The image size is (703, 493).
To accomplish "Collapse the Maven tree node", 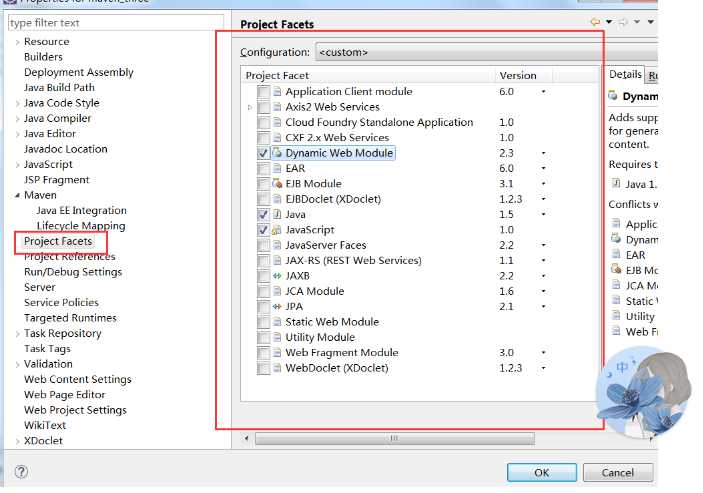I will 17,195.
